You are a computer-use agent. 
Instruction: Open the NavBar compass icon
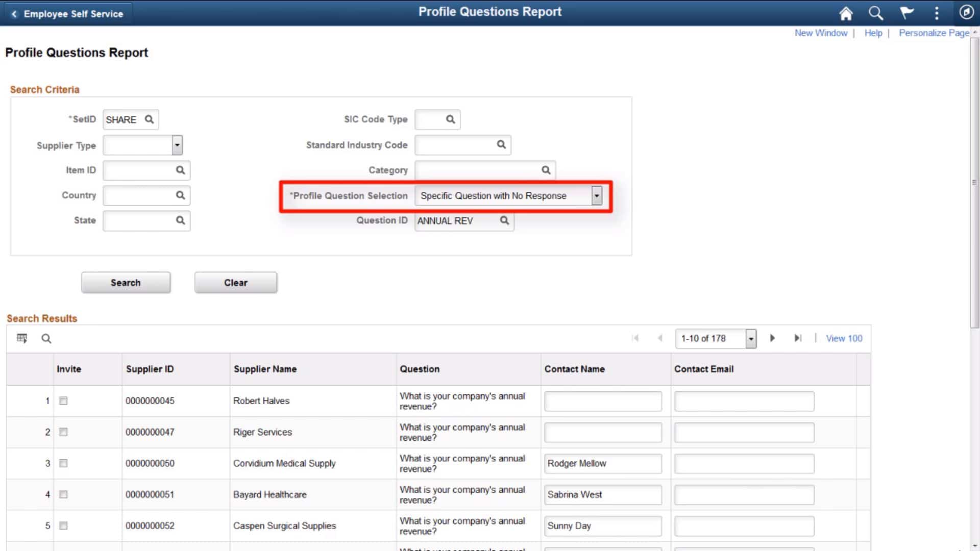pos(966,12)
